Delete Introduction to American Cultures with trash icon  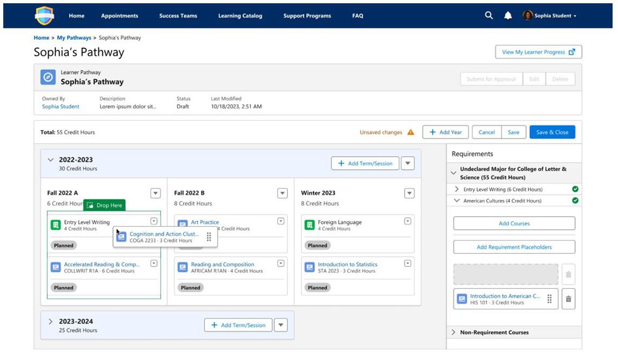[x=568, y=299]
